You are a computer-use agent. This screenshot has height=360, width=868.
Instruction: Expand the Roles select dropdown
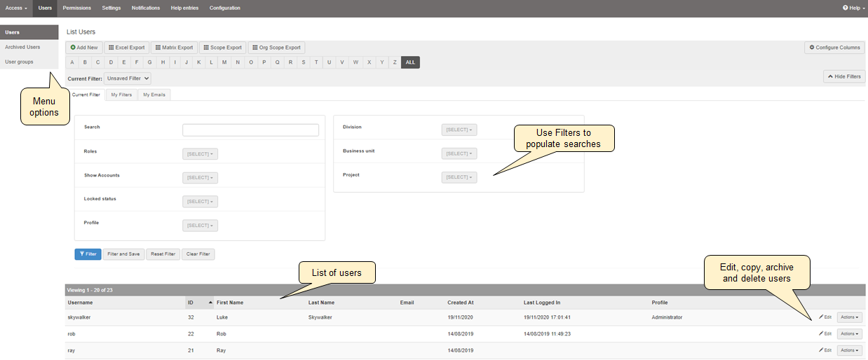(x=200, y=154)
